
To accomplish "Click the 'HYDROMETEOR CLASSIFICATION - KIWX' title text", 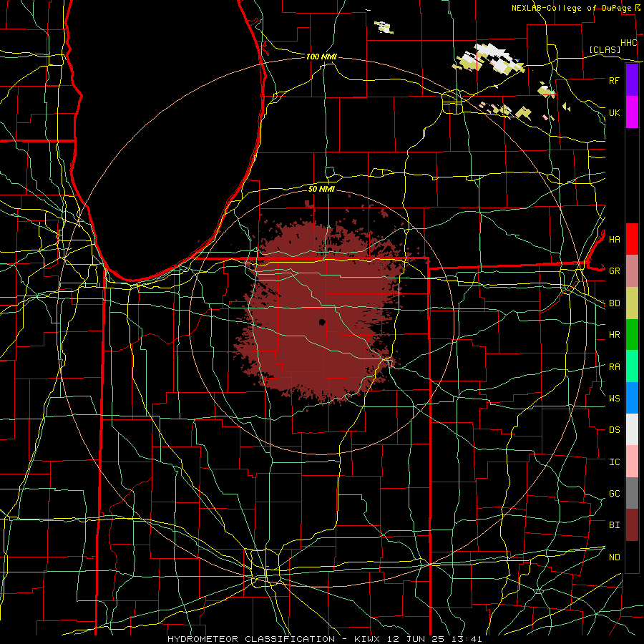I will (x=273, y=639).
